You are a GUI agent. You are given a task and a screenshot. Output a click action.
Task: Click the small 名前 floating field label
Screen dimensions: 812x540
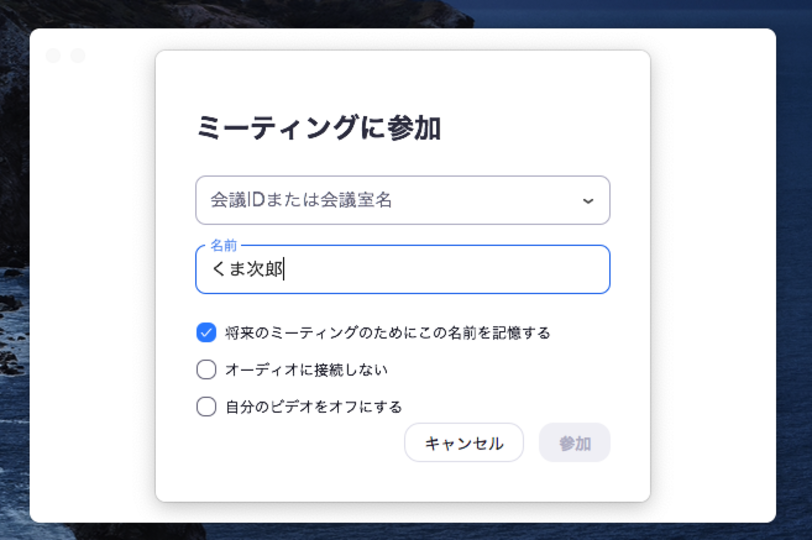click(x=224, y=245)
